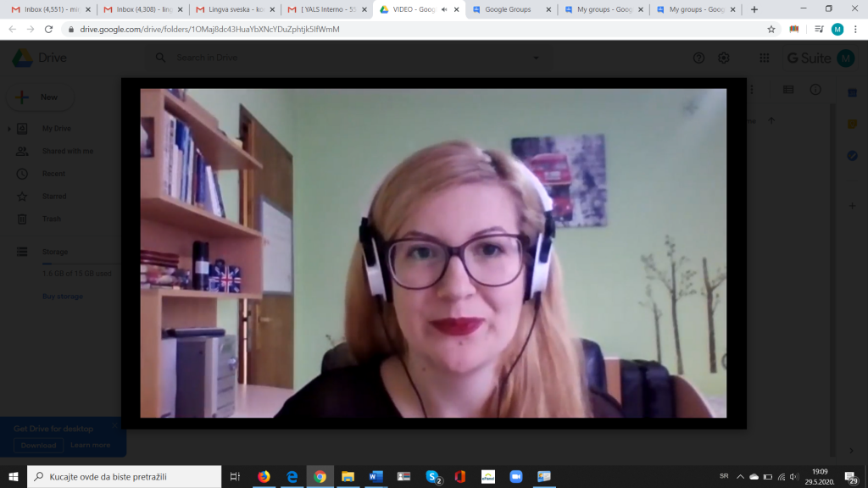Open search options dropdown in Drive search
This screenshot has width=868, height=488.
click(x=536, y=58)
